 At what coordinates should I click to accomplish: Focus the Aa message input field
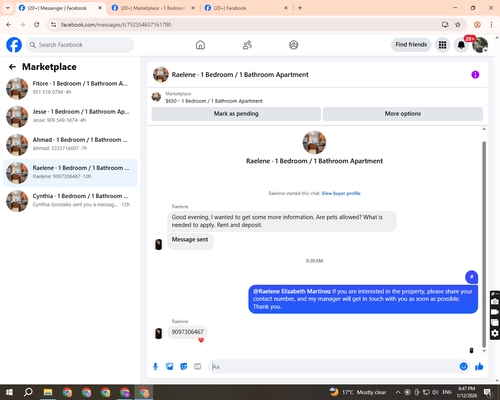point(333,367)
